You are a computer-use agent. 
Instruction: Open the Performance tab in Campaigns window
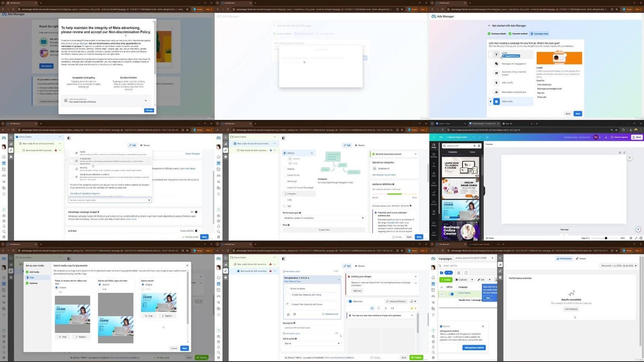coord(564,259)
